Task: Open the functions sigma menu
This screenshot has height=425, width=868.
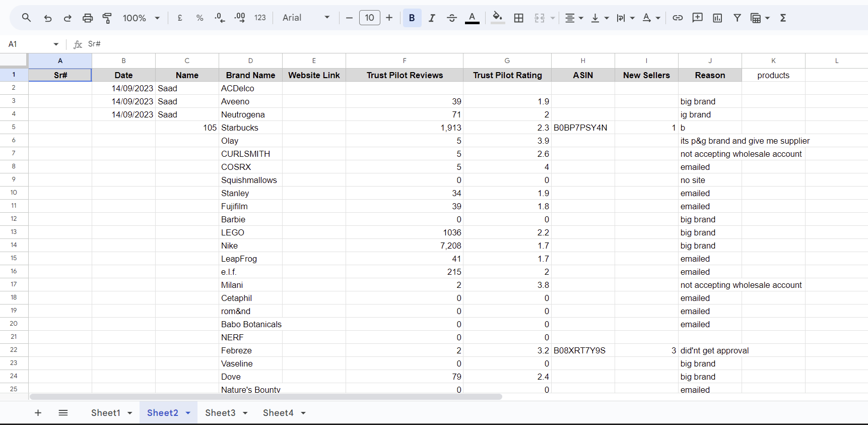Action: pyautogui.click(x=783, y=18)
